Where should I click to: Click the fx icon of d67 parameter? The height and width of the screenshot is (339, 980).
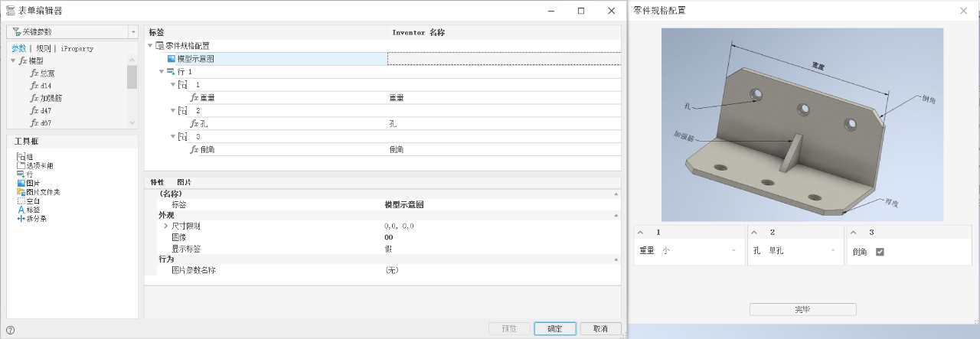(x=34, y=122)
